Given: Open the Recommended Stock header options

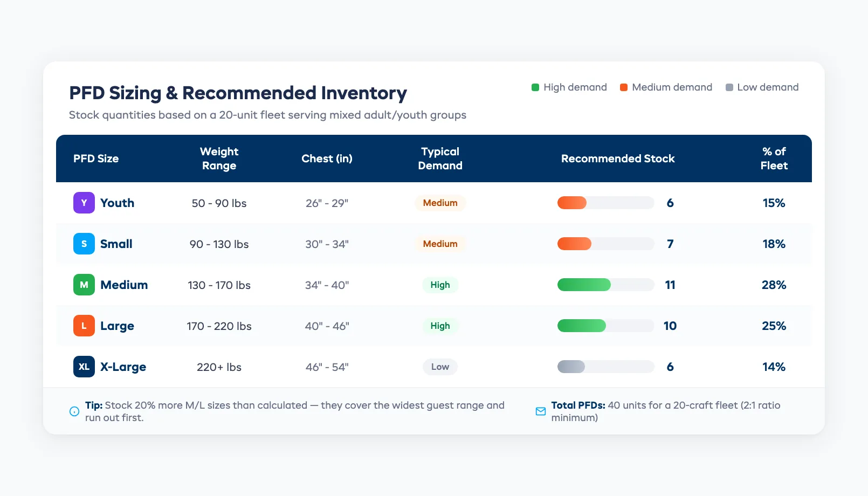Looking at the screenshot, I should [618, 159].
